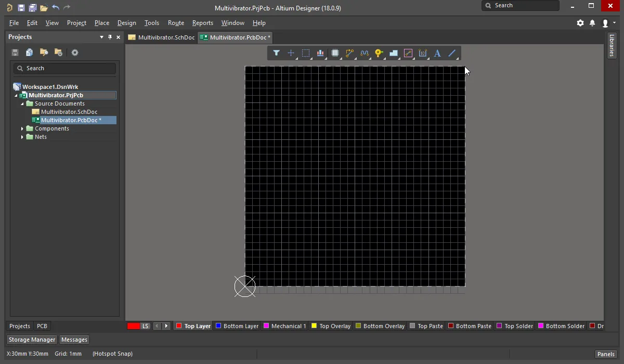Click the Project Options folder-gear icon
The width and height of the screenshot is (624, 364).
point(59,53)
